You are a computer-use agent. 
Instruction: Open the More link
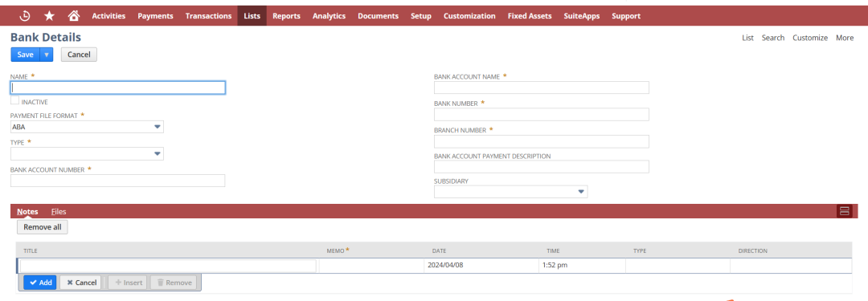845,38
